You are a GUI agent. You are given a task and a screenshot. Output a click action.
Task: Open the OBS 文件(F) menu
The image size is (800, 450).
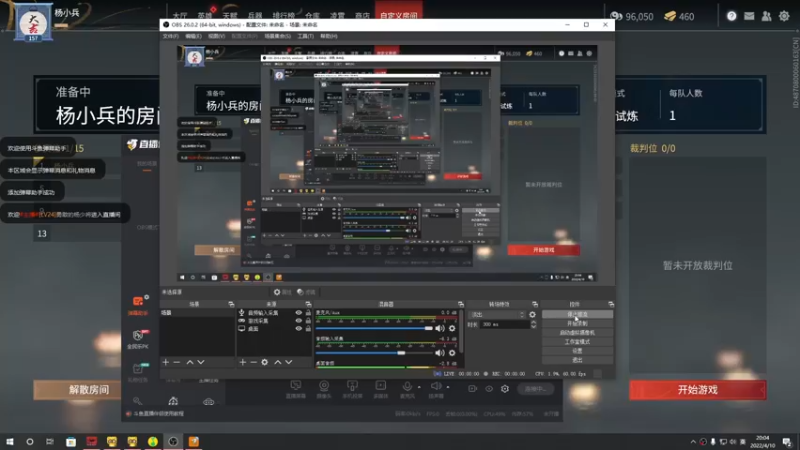click(x=170, y=36)
